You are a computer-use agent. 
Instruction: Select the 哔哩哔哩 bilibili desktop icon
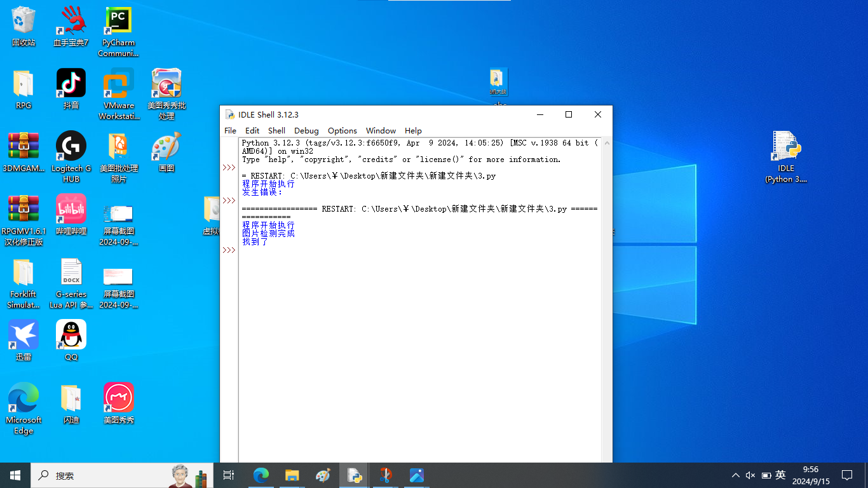tap(71, 215)
